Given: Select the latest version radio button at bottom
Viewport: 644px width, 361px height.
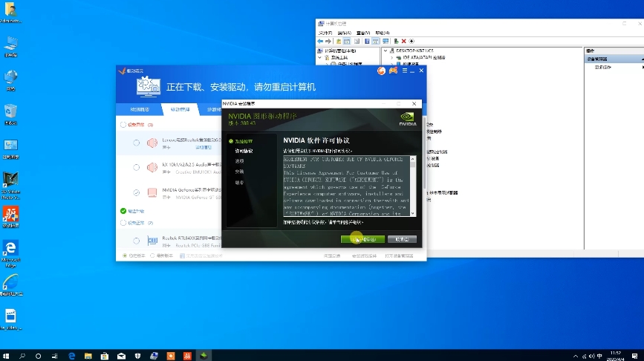Looking at the screenshot, I should pyautogui.click(x=152, y=256).
